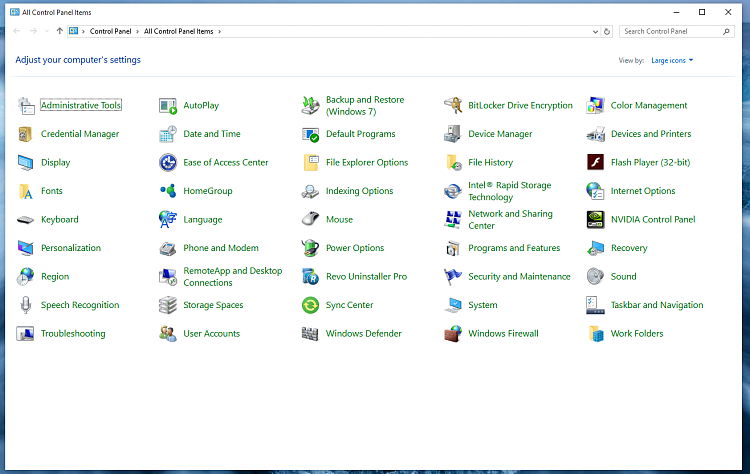The width and height of the screenshot is (750, 474).
Task: Open the Administrative Tools icon
Action: pyautogui.click(x=26, y=106)
